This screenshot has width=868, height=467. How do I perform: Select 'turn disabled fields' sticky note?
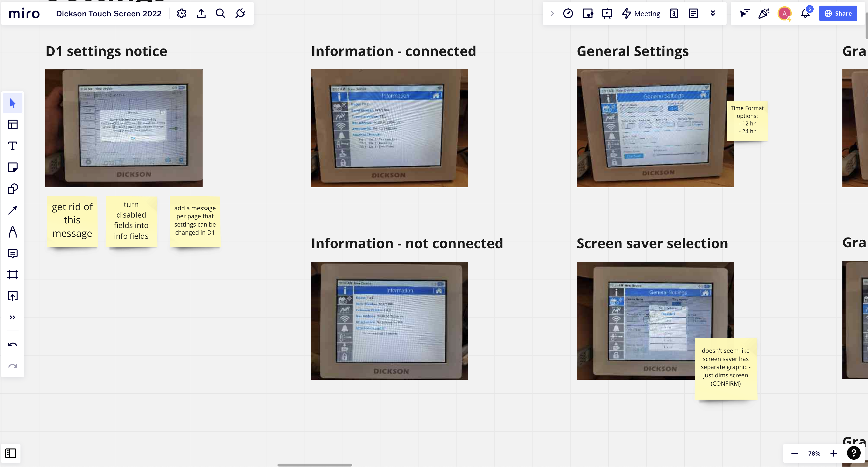(x=131, y=221)
